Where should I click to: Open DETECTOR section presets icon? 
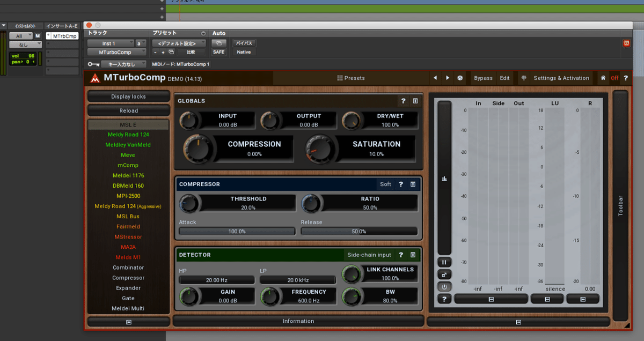click(x=413, y=255)
